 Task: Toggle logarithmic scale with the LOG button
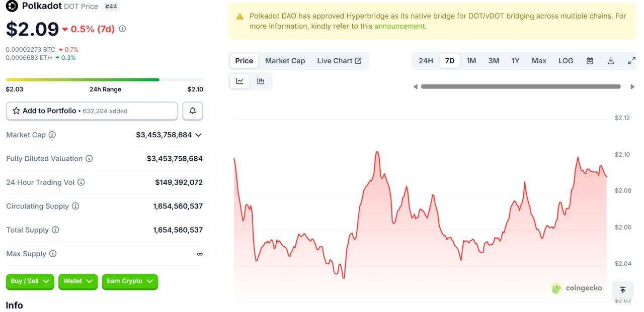coord(566,60)
